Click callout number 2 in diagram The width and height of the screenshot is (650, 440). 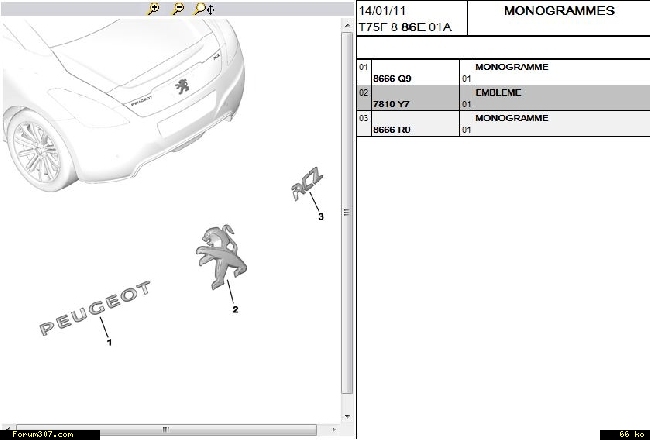coord(235,310)
